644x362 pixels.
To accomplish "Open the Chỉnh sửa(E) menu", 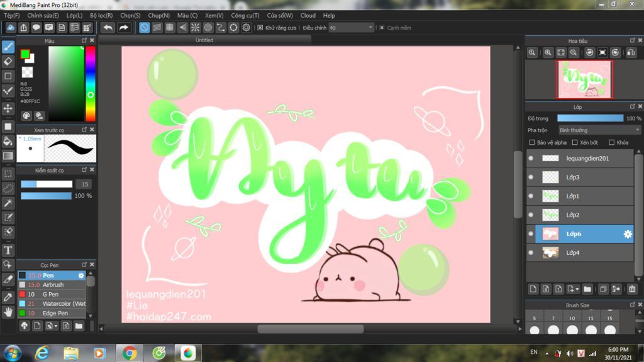I will click(x=43, y=15).
